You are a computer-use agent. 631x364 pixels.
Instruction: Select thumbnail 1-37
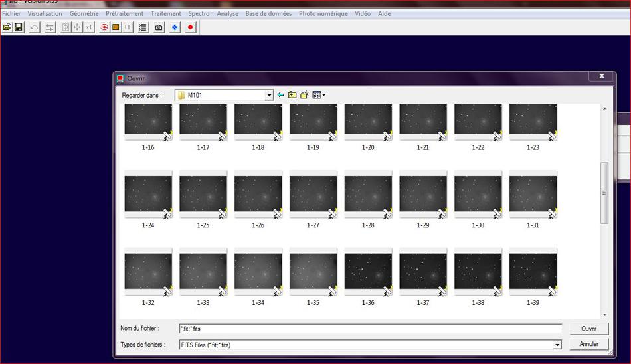tap(423, 272)
